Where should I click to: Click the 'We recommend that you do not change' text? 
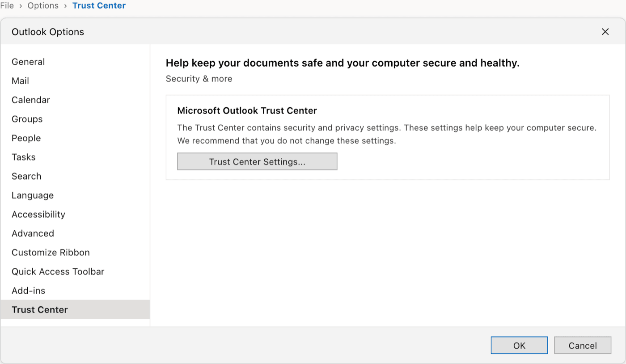tap(287, 141)
